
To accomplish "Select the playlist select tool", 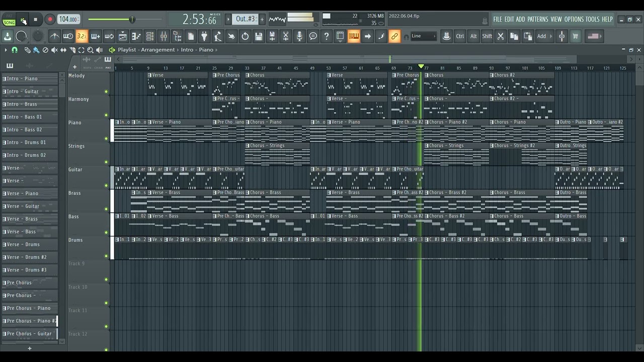I will (x=82, y=50).
